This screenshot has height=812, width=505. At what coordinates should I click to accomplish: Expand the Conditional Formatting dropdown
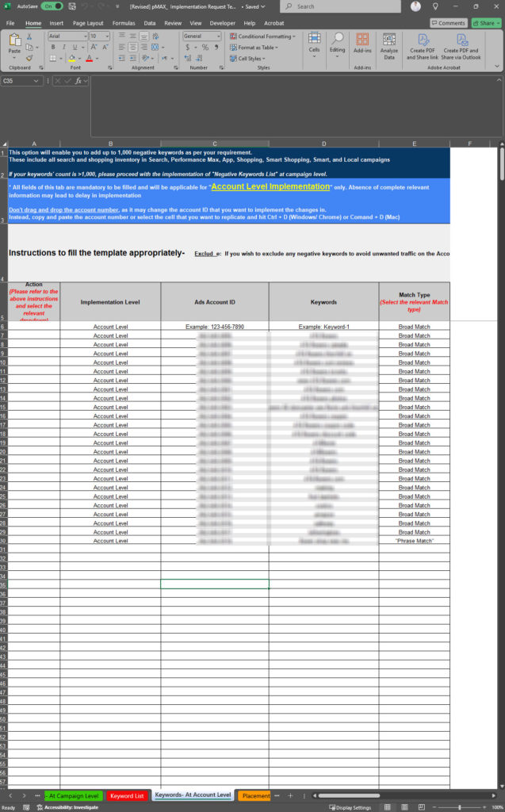pos(265,36)
